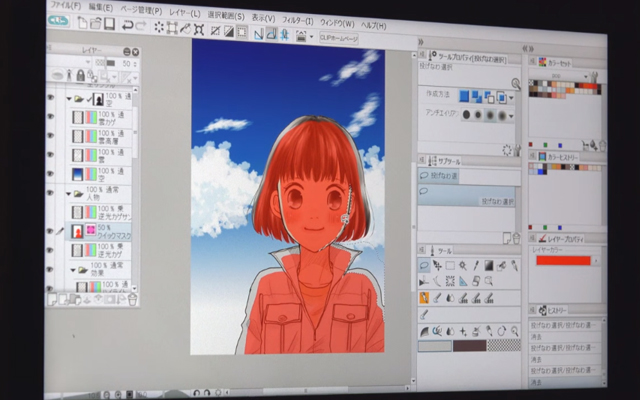
Task: Select the highlighted orange pen tool
Action: [x=425, y=297]
